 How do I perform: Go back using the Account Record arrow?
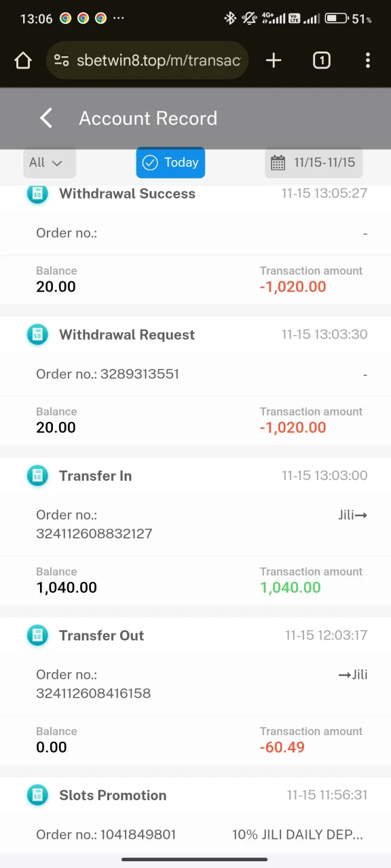(46, 118)
